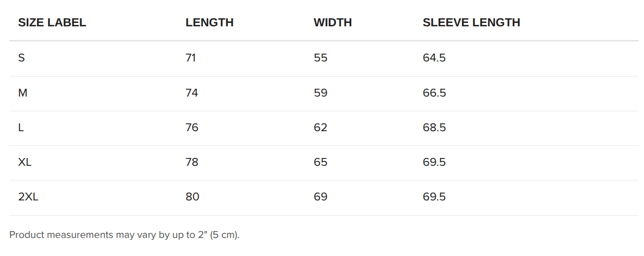
Task: Select the XL size label cell
Action: [x=25, y=162]
